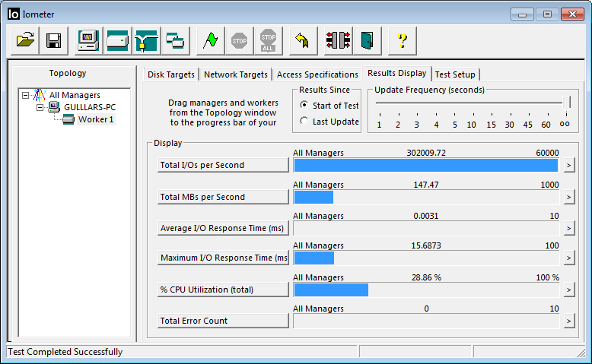The image size is (592, 364).
Task: Click the Total MBs per Second progress bar
Action: [426, 198]
